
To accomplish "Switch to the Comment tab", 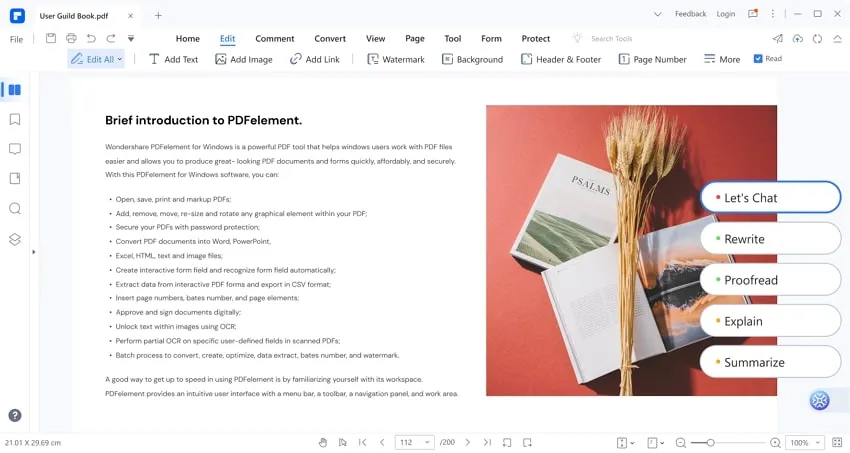I will (x=274, y=38).
